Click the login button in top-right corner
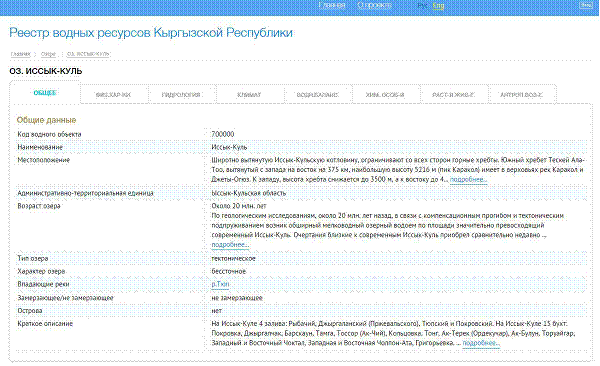600x366 pixels. tap(585, 5)
